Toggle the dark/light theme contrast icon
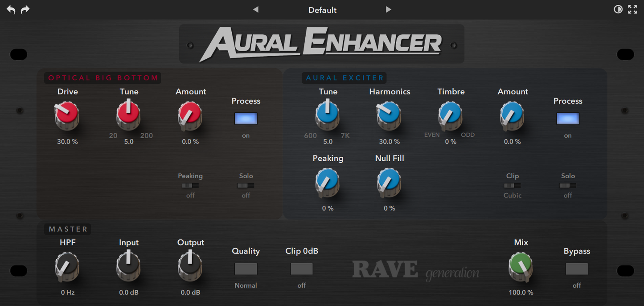 (618, 9)
